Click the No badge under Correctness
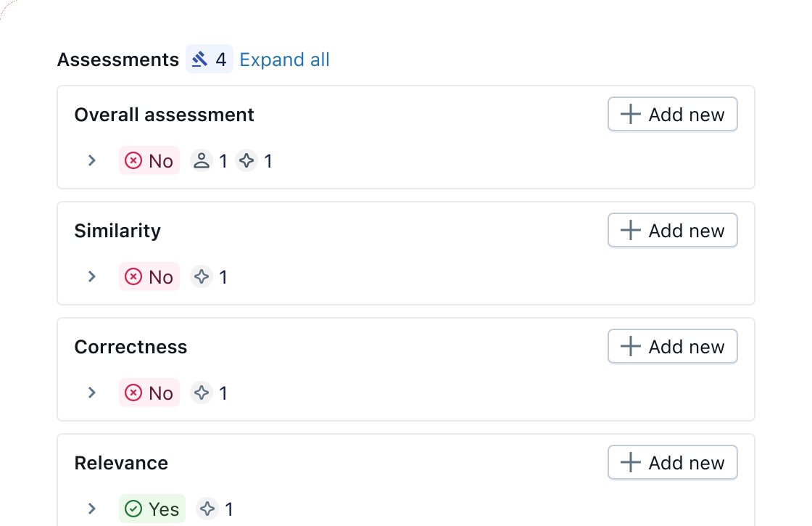Screen dimensions: 812x526 click(x=149, y=393)
